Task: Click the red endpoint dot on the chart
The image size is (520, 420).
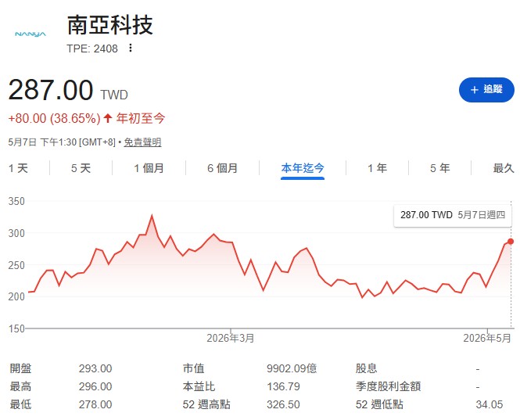Action: coord(511,242)
